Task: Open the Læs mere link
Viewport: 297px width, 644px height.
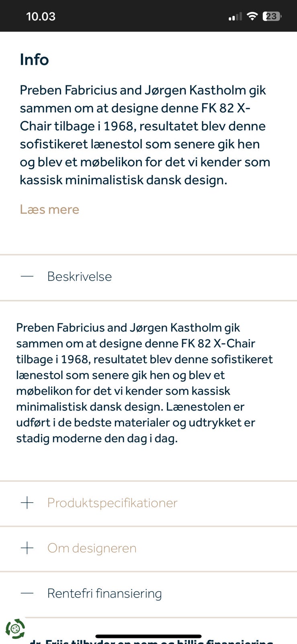Action: [x=49, y=209]
